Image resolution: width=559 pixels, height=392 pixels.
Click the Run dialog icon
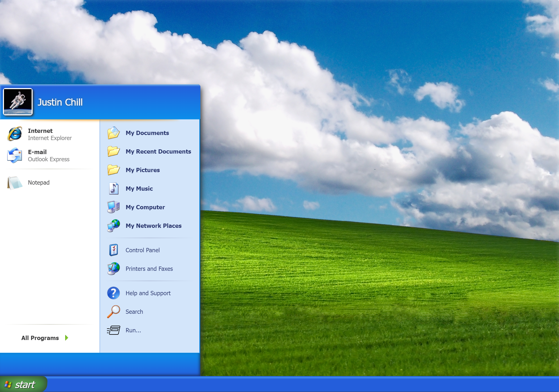pyautogui.click(x=114, y=330)
